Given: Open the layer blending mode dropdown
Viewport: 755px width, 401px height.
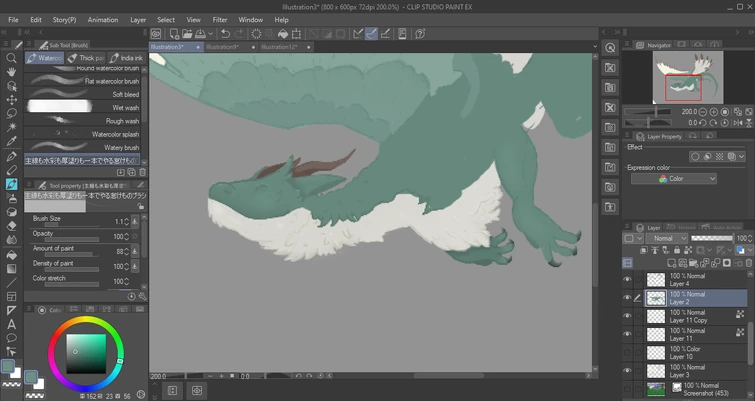Looking at the screenshot, I should pyautogui.click(x=668, y=239).
